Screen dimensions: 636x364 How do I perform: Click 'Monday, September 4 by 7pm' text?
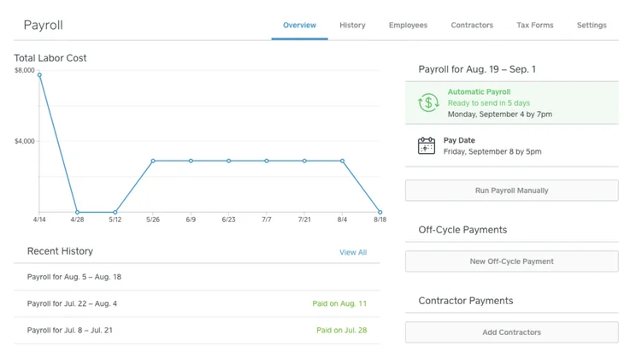click(500, 114)
